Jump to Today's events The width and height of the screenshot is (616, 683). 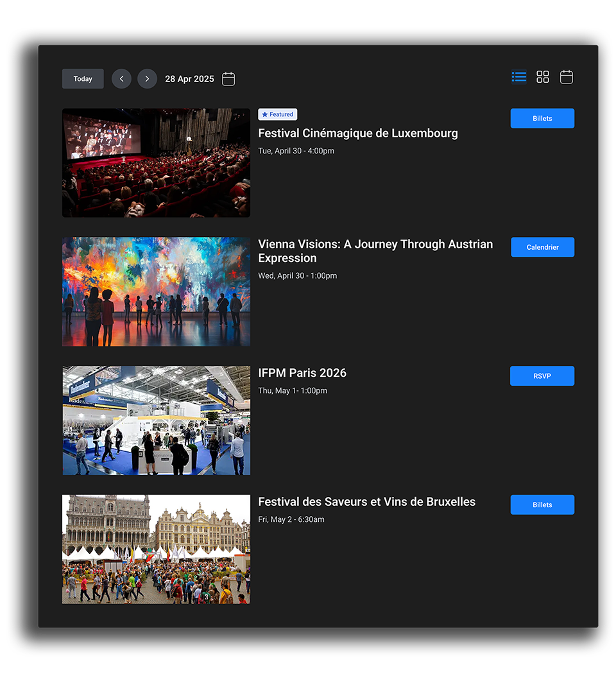pyautogui.click(x=83, y=79)
